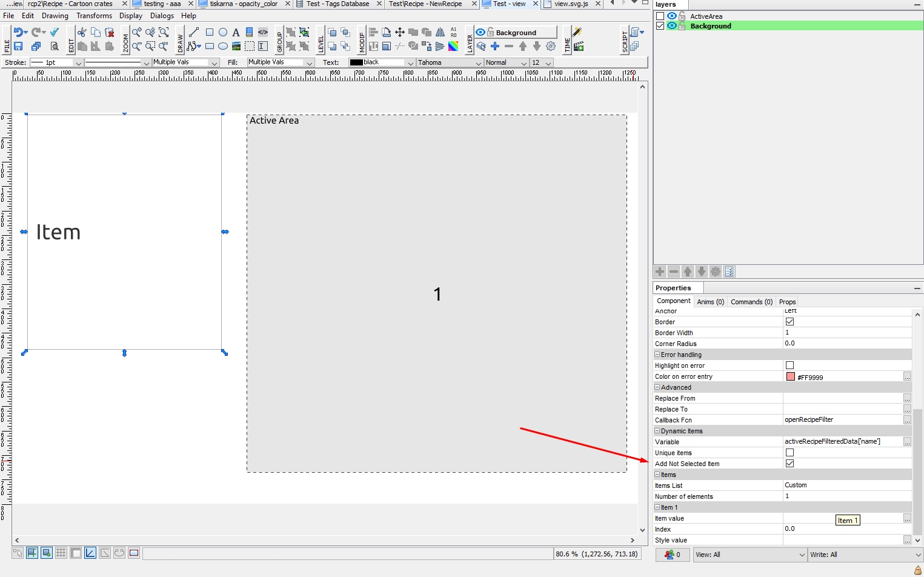Select the HTML code element tool
This screenshot has height=577, width=924.
click(x=263, y=32)
